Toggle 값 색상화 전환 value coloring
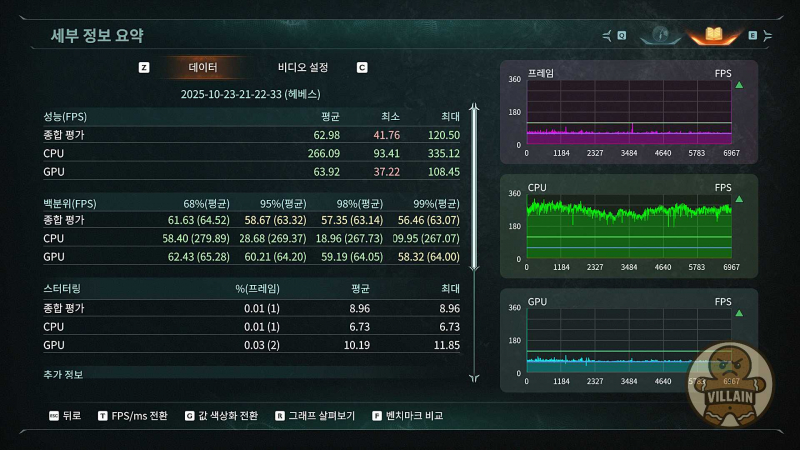Viewport: 800px width, 450px height. [228, 415]
